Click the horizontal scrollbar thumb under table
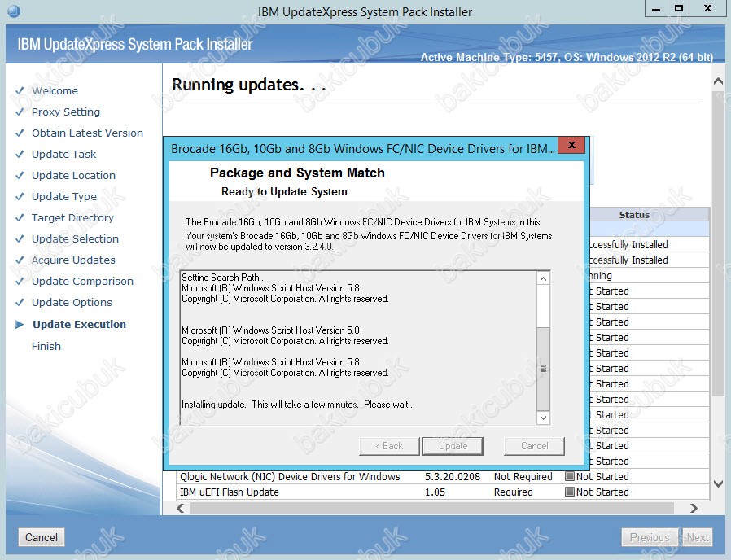The image size is (731, 560). point(432,508)
